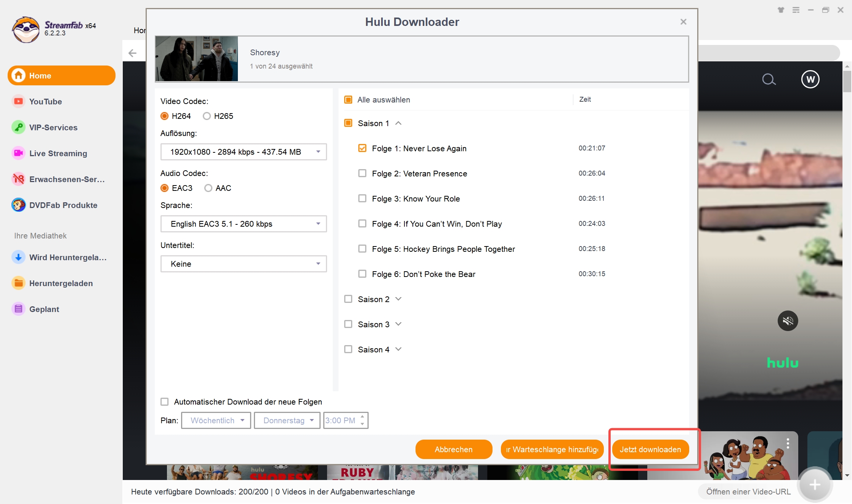Image resolution: width=852 pixels, height=504 pixels.
Task: Check Folge 3: Know Your Role
Action: pyautogui.click(x=362, y=198)
